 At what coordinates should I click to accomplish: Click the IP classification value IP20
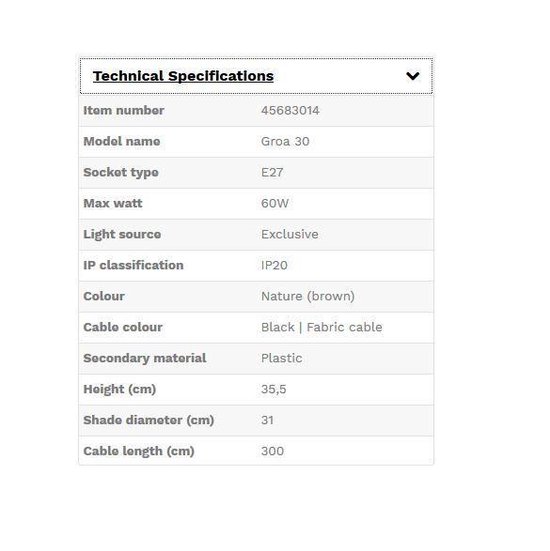point(274,265)
